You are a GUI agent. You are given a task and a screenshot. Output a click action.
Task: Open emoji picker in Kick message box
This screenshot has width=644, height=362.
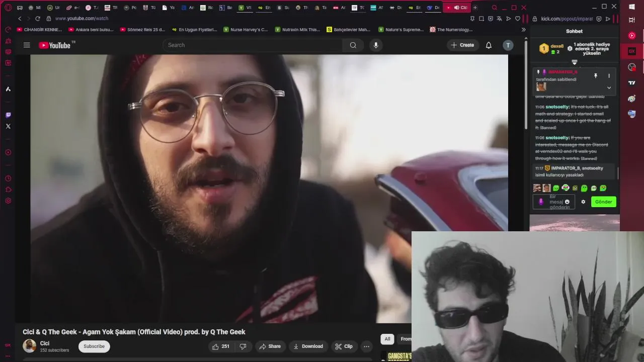pyautogui.click(x=567, y=202)
